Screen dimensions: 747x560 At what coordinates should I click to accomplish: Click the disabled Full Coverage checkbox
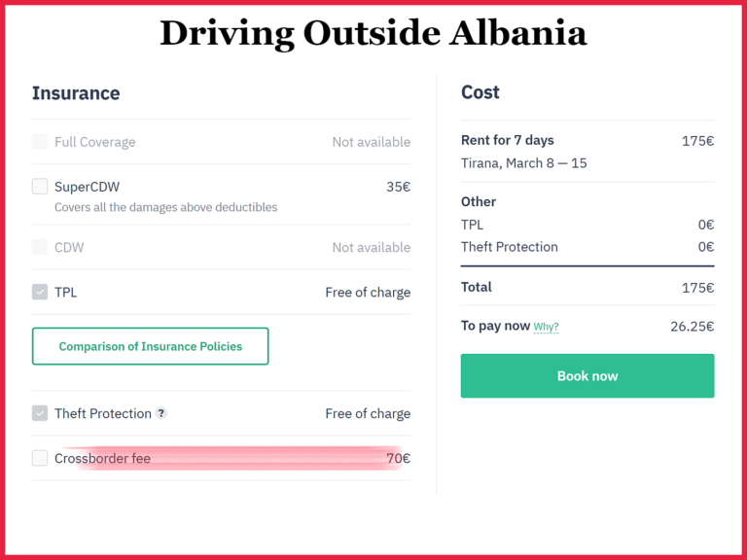(40, 141)
